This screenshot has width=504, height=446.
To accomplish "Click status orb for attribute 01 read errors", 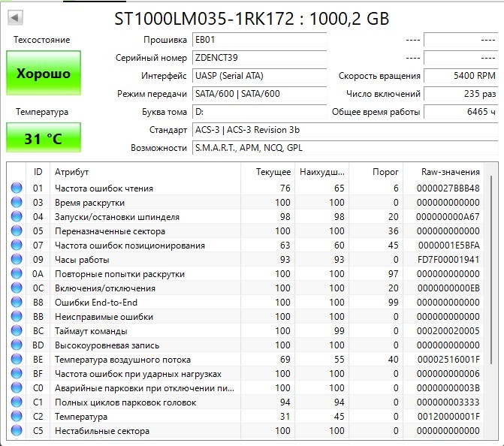I will (17, 188).
